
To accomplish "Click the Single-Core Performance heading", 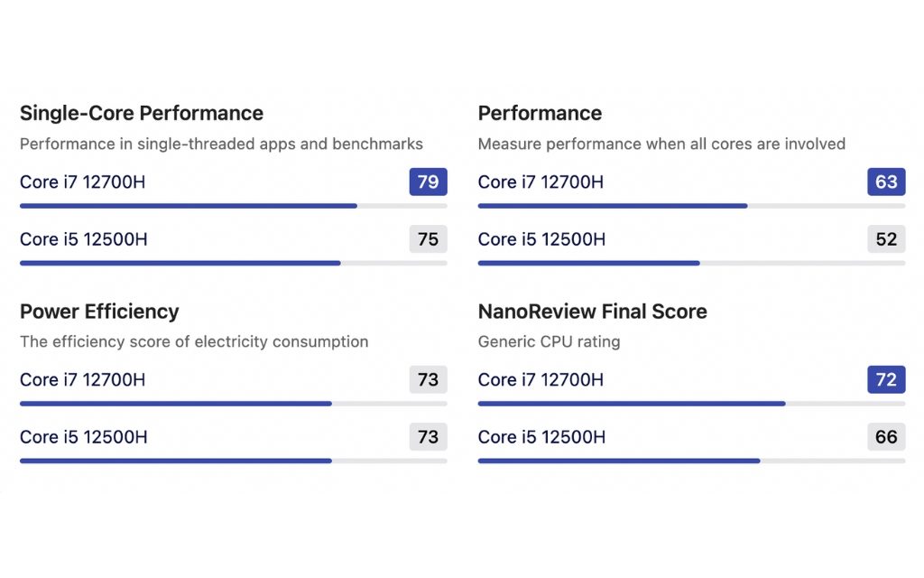I will click(x=142, y=113).
